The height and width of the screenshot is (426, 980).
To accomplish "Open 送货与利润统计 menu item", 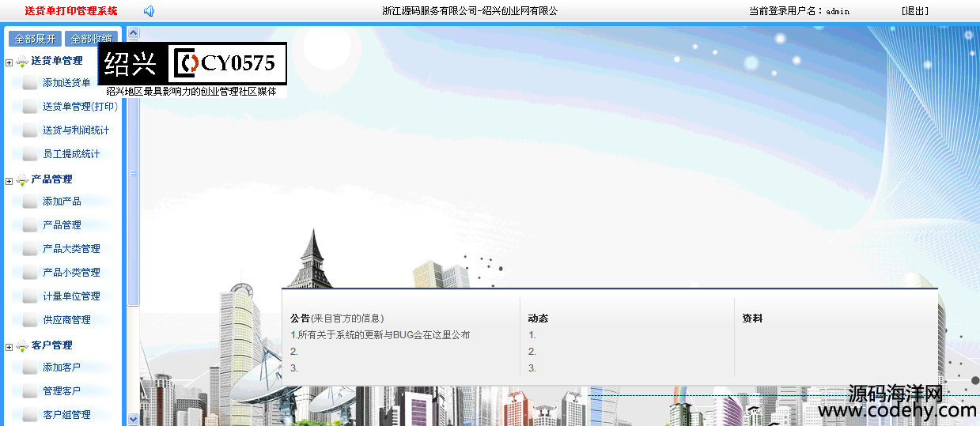I will tap(76, 130).
